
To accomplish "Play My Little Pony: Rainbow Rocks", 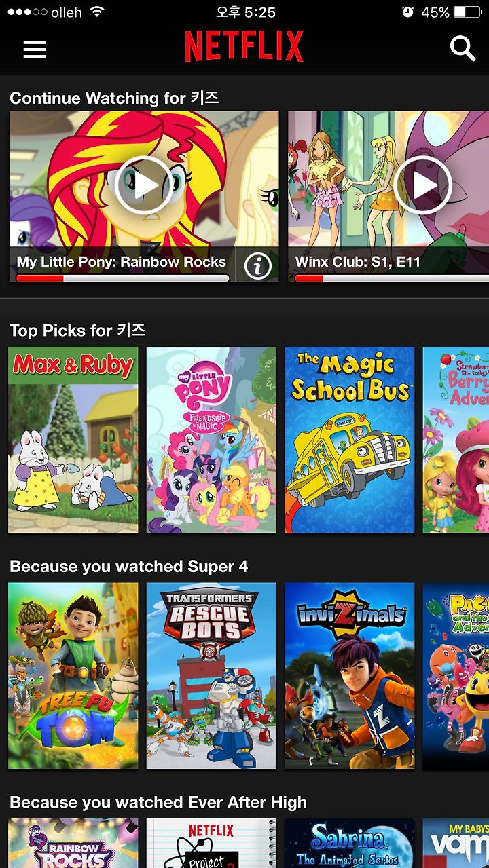I will point(143,185).
